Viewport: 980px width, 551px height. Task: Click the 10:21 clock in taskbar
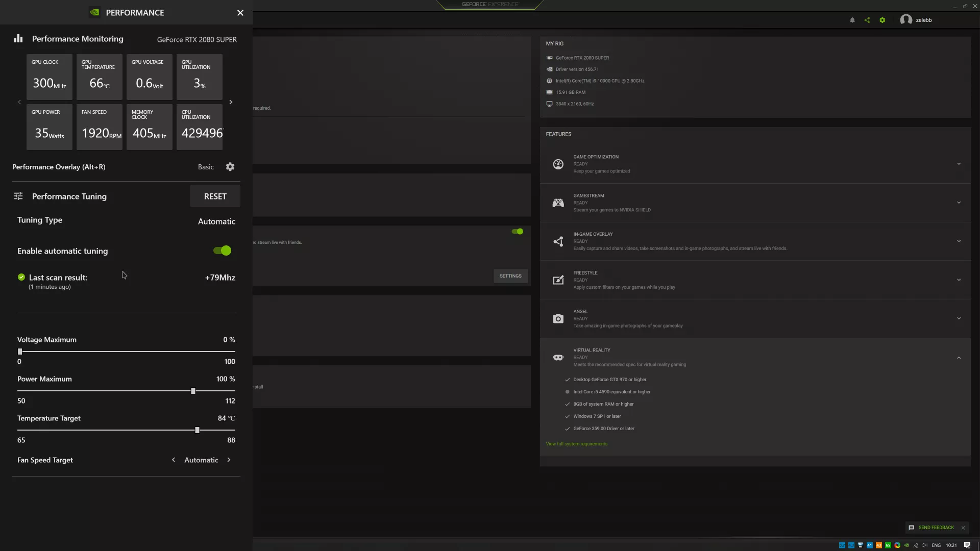click(951, 545)
